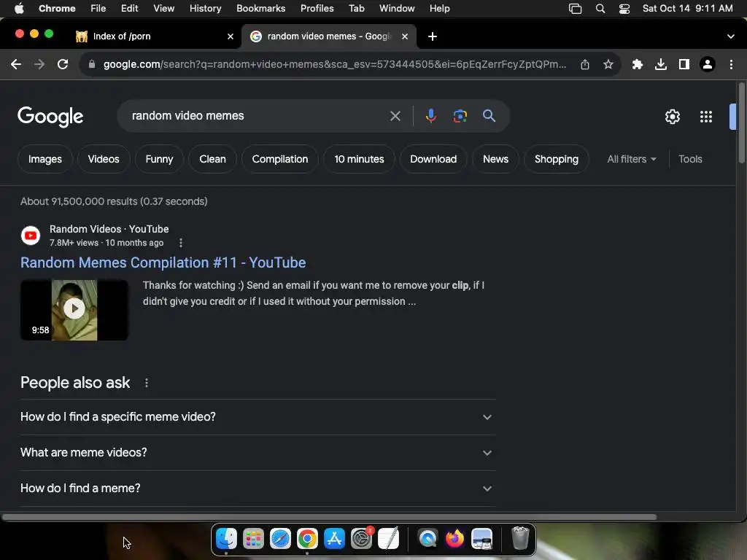747x560 pixels.
Task: Open the more options dots beside the video result
Action: pyautogui.click(x=181, y=243)
